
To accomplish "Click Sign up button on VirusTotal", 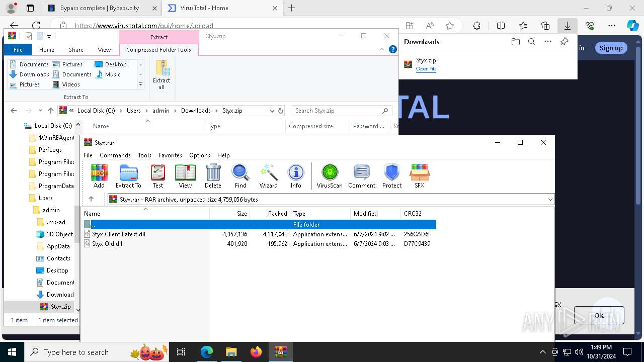I will pos(611,48).
